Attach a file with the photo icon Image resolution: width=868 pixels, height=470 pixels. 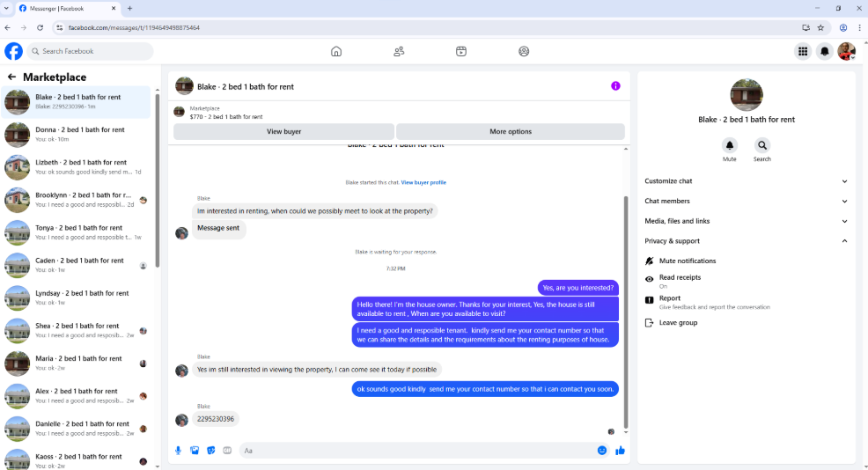click(x=195, y=451)
